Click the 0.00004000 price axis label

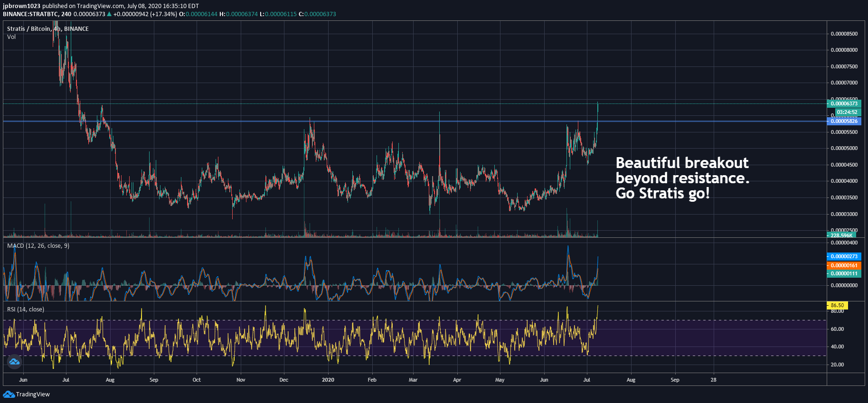pos(844,181)
